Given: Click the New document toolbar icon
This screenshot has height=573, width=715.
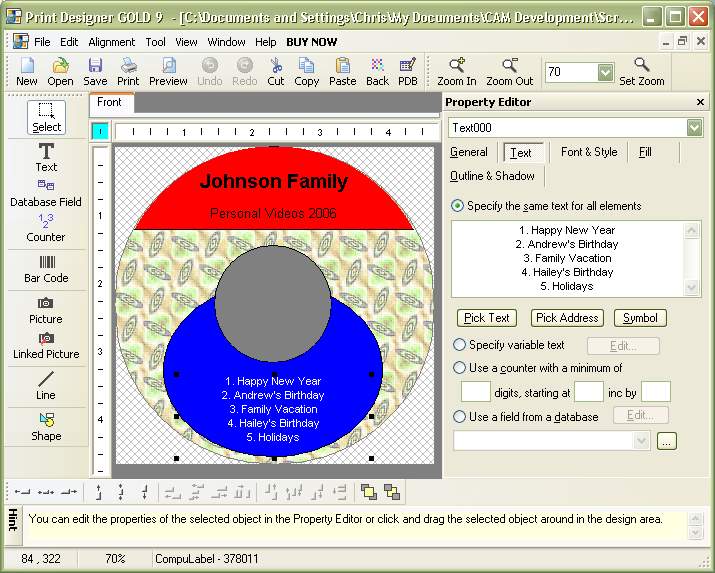Looking at the screenshot, I should (27, 72).
